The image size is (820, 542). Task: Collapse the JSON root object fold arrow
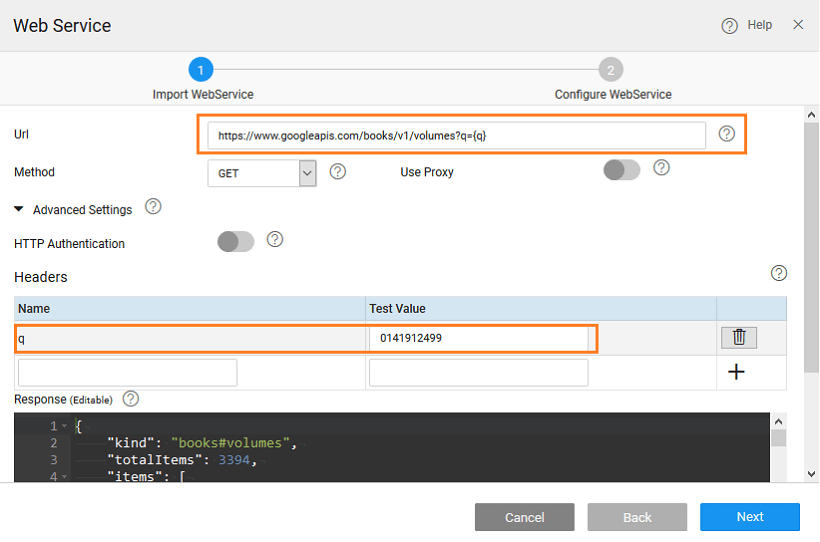coord(65,426)
